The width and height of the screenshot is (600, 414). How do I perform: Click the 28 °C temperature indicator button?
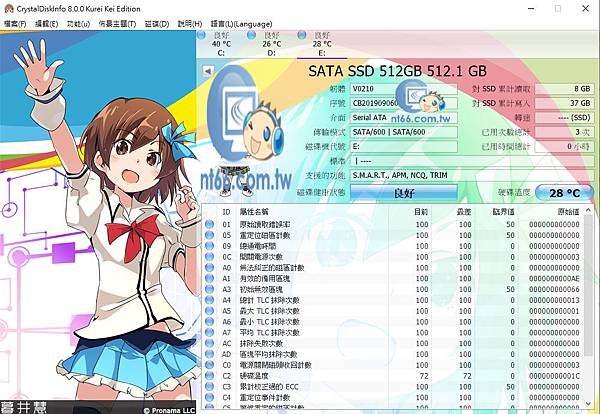click(564, 193)
